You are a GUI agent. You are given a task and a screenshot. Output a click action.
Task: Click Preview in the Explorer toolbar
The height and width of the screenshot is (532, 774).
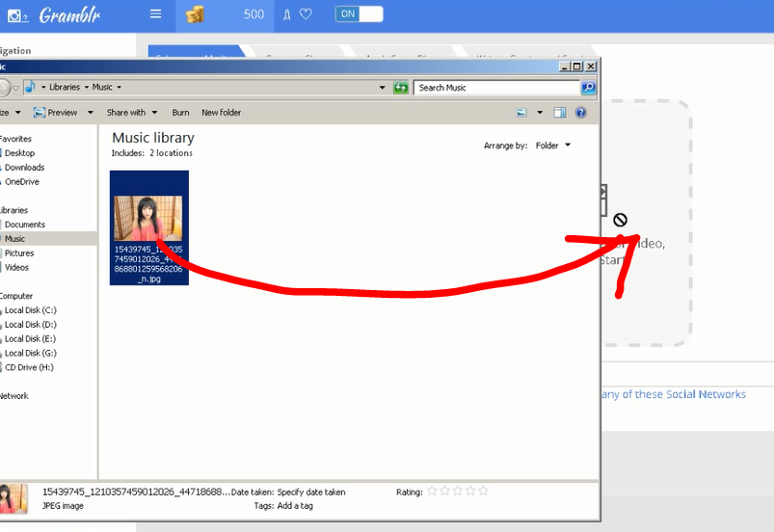tap(56, 113)
